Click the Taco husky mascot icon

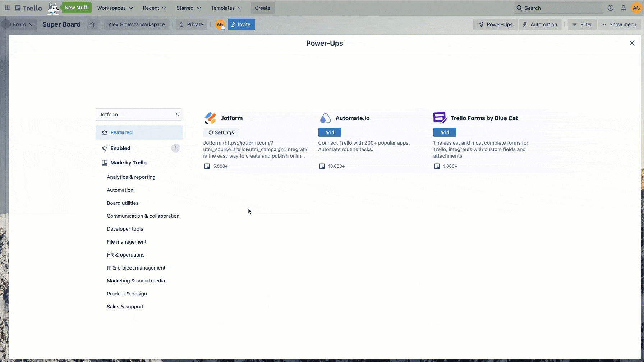pyautogui.click(x=54, y=9)
